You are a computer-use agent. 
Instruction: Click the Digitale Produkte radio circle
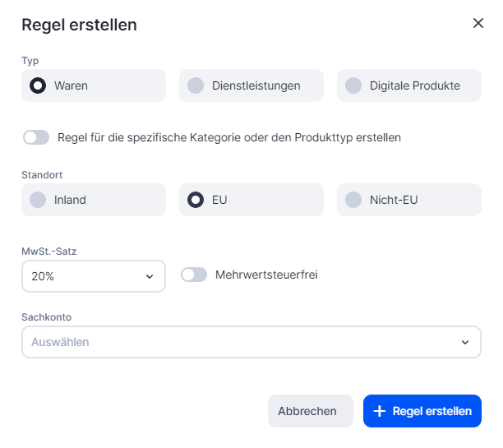(x=353, y=85)
